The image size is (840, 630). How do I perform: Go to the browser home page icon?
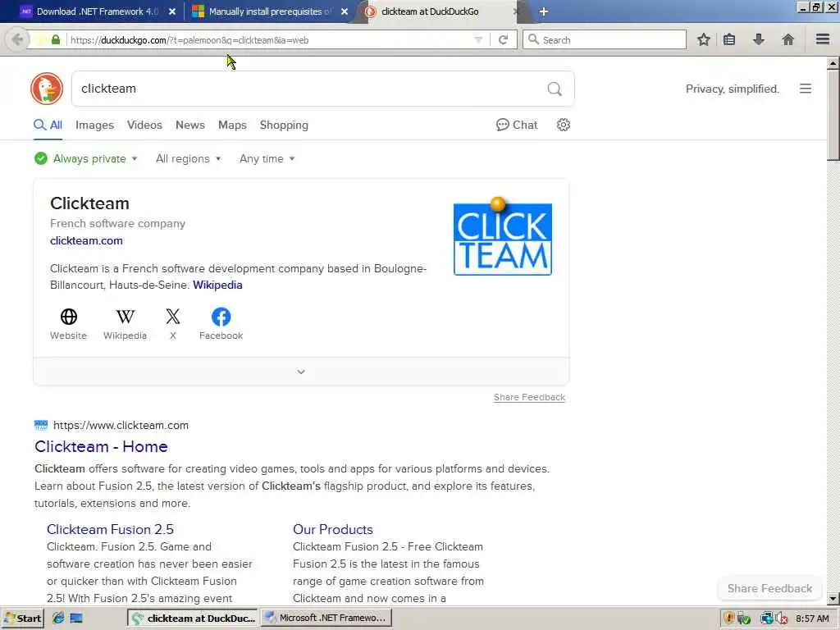pyautogui.click(x=787, y=39)
